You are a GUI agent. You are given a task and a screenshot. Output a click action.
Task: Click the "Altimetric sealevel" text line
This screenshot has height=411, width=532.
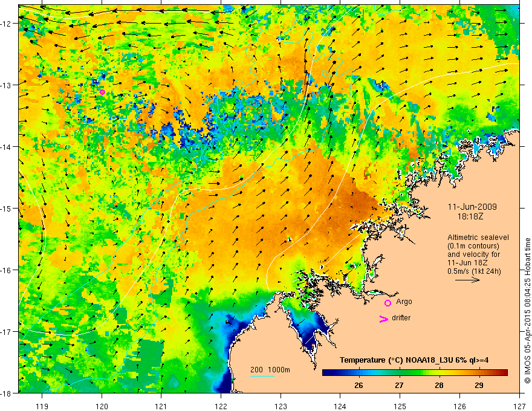(x=478, y=238)
